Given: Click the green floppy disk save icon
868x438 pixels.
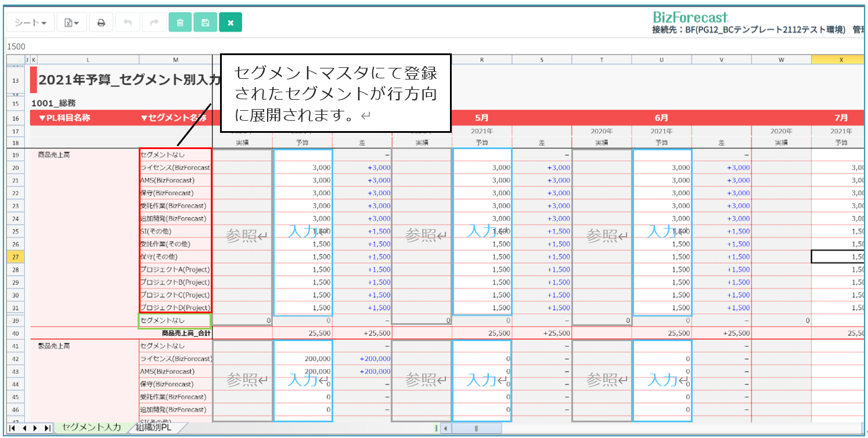Looking at the screenshot, I should 205,23.
